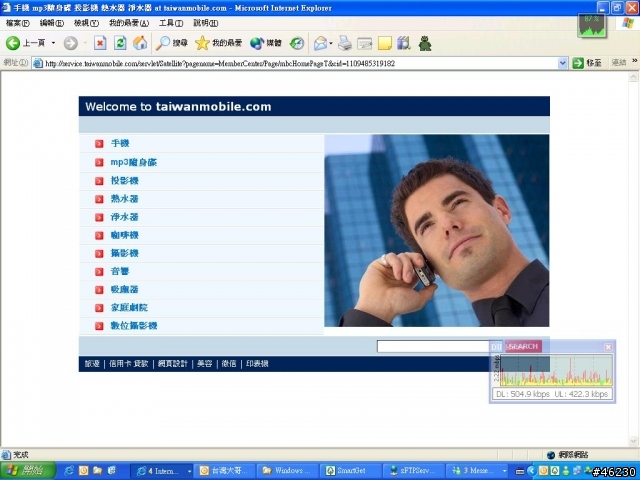This screenshot has height=480, width=640.
Task: Open the History clock icon
Action: tap(297, 43)
